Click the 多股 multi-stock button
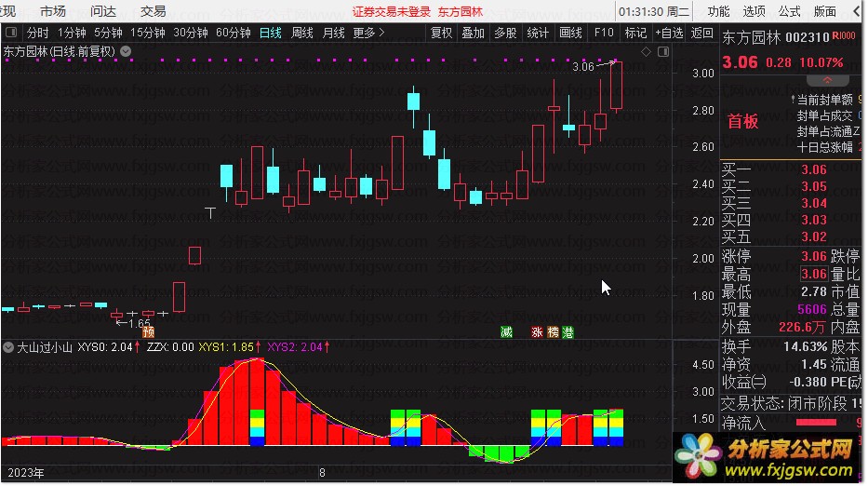The height and width of the screenshot is (486, 868). point(505,33)
